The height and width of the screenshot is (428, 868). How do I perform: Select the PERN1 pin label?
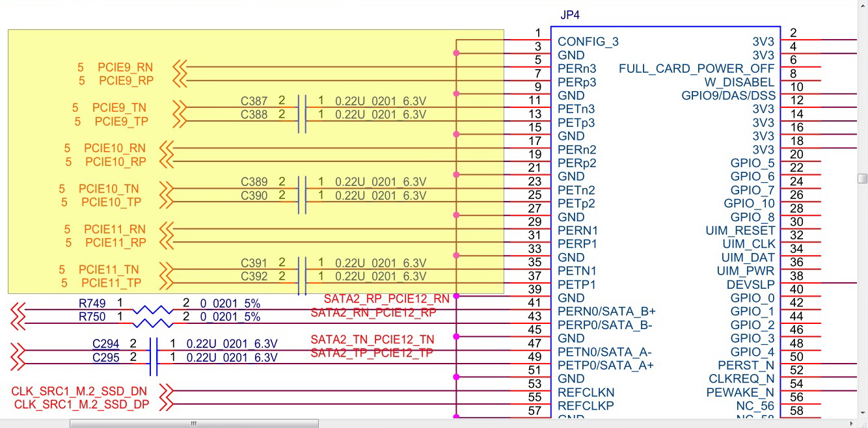(x=578, y=230)
